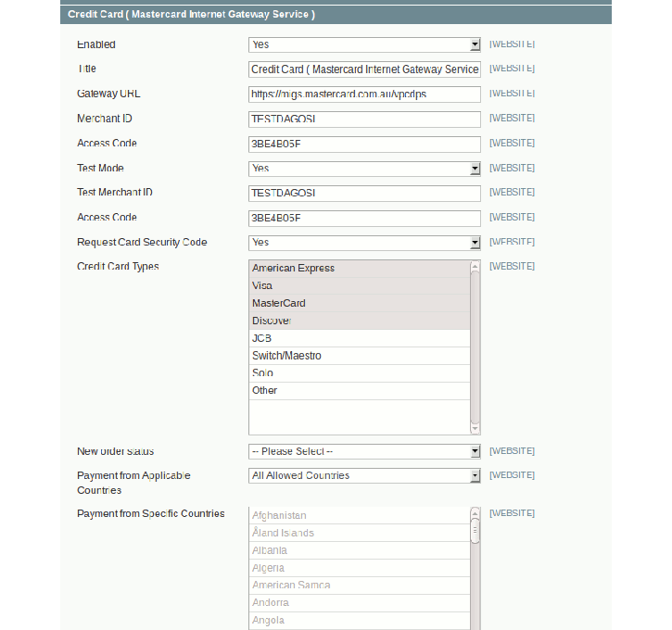Click Angola in countries list
Image resolution: width=672 pixels, height=630 pixels.
[x=359, y=621]
